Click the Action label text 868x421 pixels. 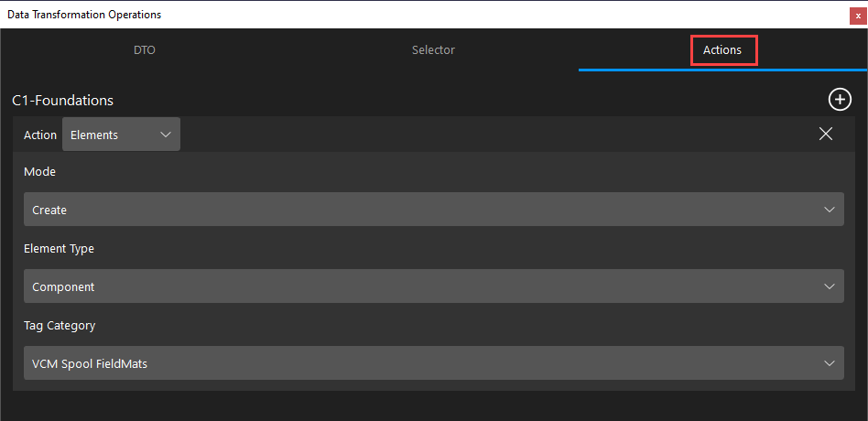point(40,135)
